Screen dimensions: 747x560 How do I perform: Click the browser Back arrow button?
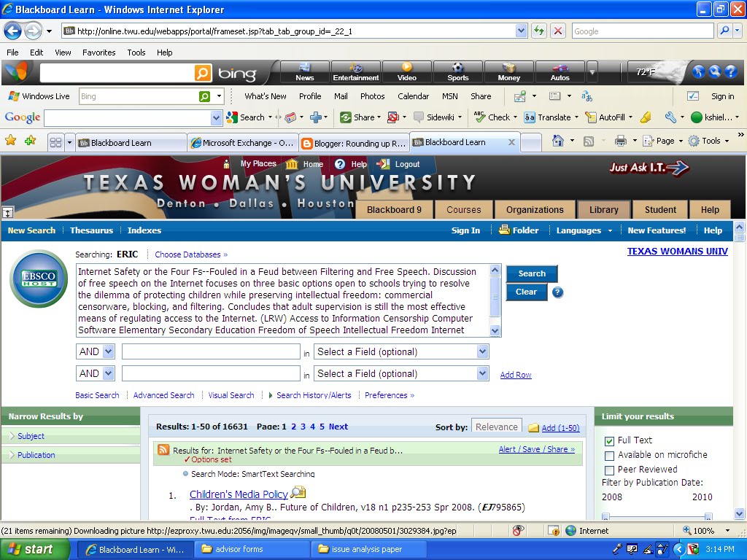(13, 31)
